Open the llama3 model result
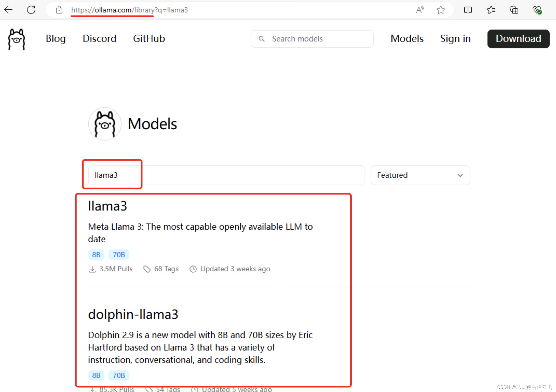 [x=107, y=206]
